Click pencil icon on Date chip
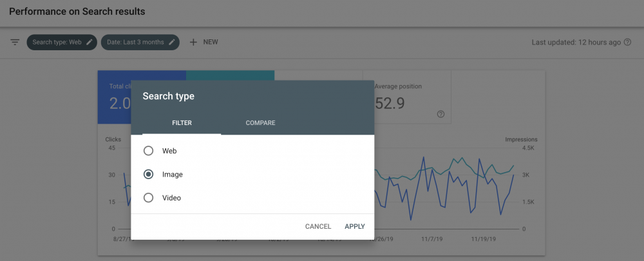Viewport: 644px width, 261px height. point(172,43)
